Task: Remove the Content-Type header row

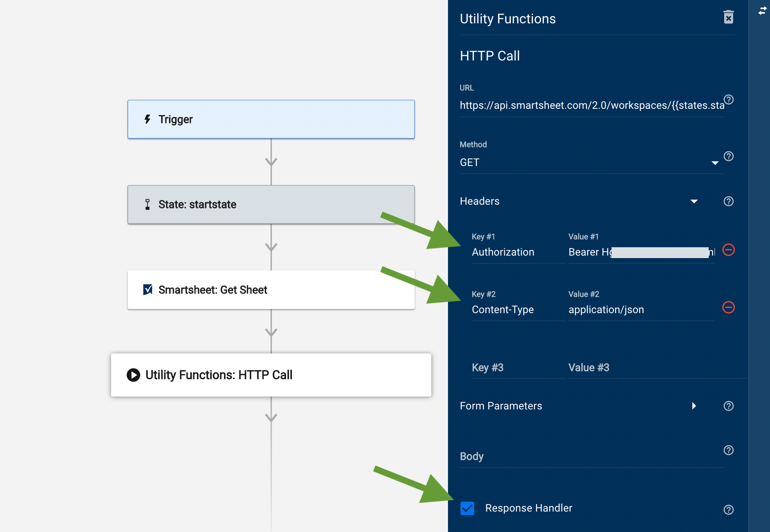Action: pyautogui.click(x=728, y=308)
